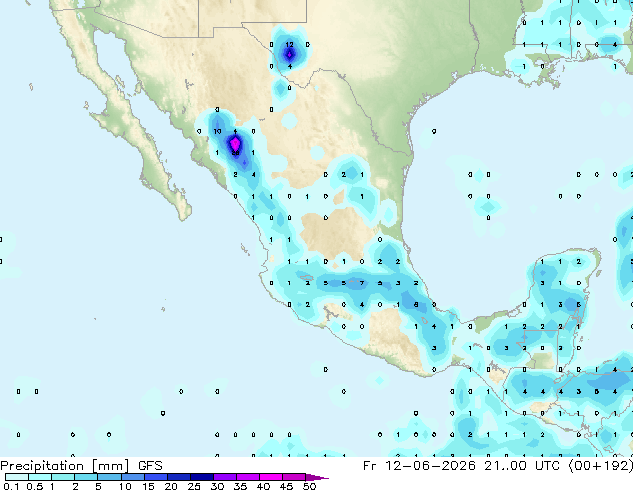Click the '21..00 UTC' time text
The width and height of the screenshot is (634, 490).
point(522,466)
